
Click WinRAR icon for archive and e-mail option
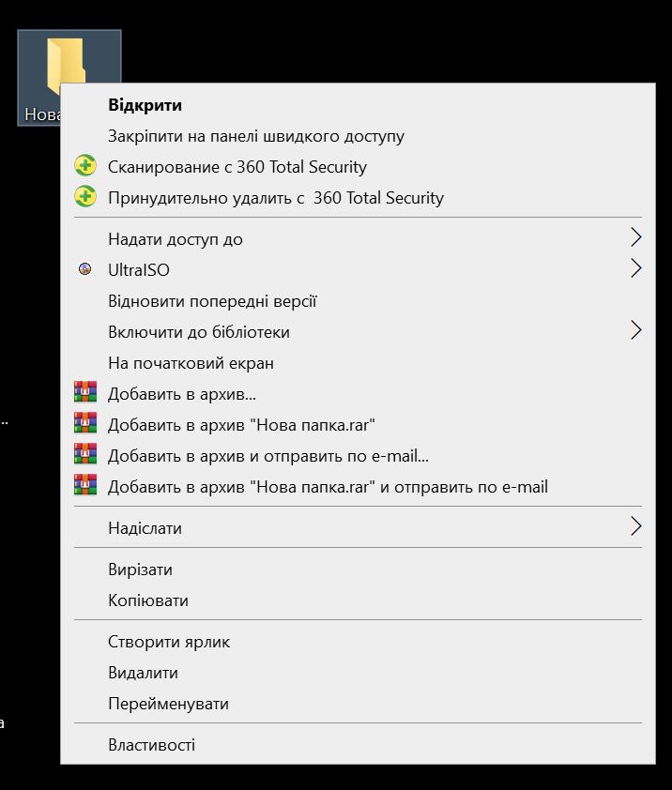[x=85, y=454]
